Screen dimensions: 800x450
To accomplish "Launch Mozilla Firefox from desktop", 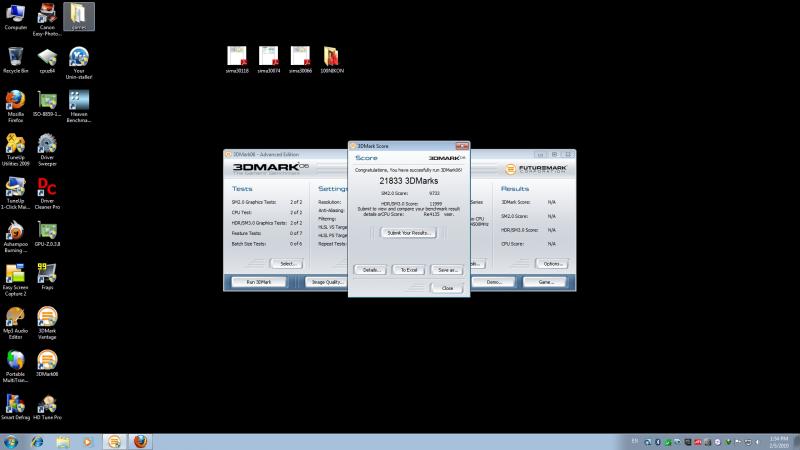I will click(15, 106).
